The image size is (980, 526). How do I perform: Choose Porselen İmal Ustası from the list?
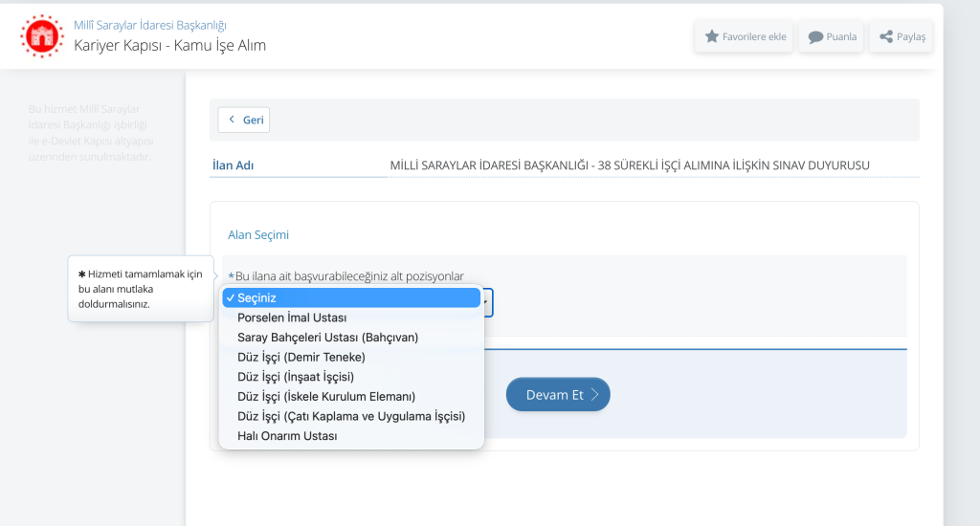click(351, 318)
